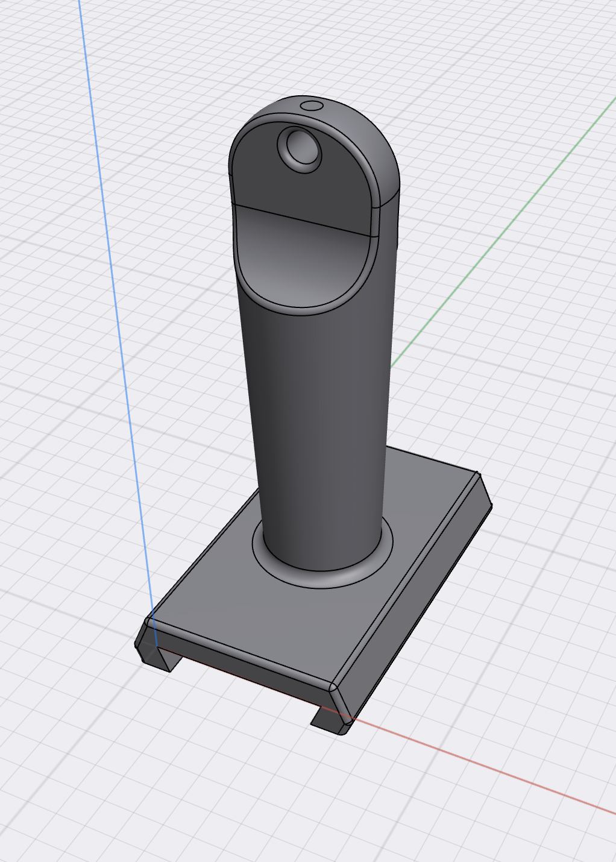Select the small circular hole atop the rounded head
The height and width of the screenshot is (862, 616).
click(x=312, y=106)
